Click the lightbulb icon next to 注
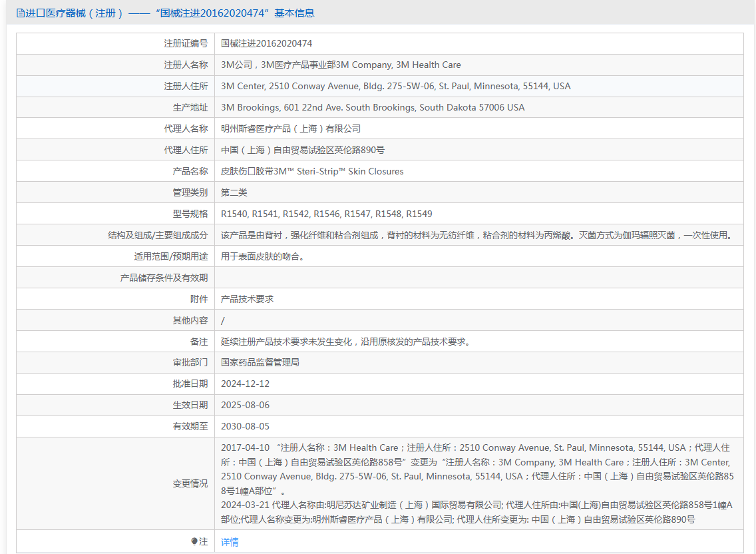Screen dimensions: 756x554 [x=194, y=541]
